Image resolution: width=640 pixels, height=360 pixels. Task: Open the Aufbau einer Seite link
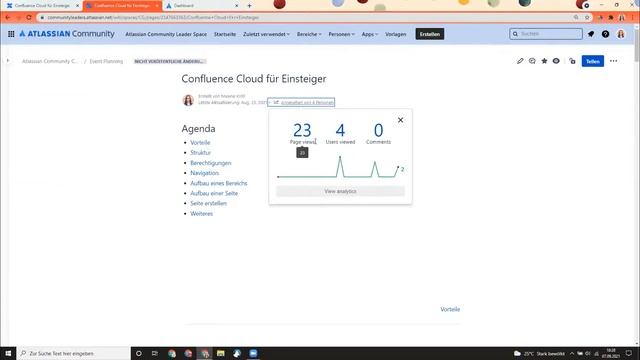pyautogui.click(x=214, y=193)
